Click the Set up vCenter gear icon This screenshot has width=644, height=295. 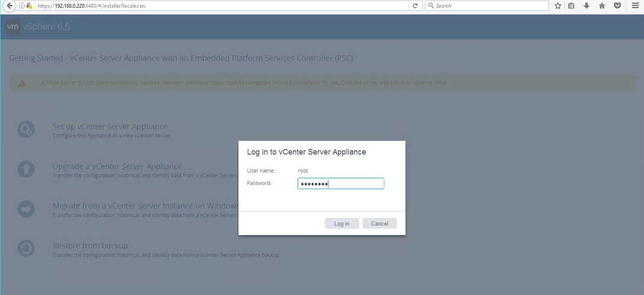[26, 129]
